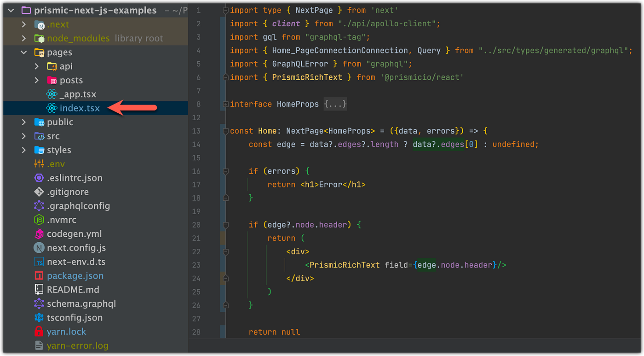The height and width of the screenshot is (356, 644).
Task: Click the lock icon beside yarn.lock
Action: tap(38, 331)
